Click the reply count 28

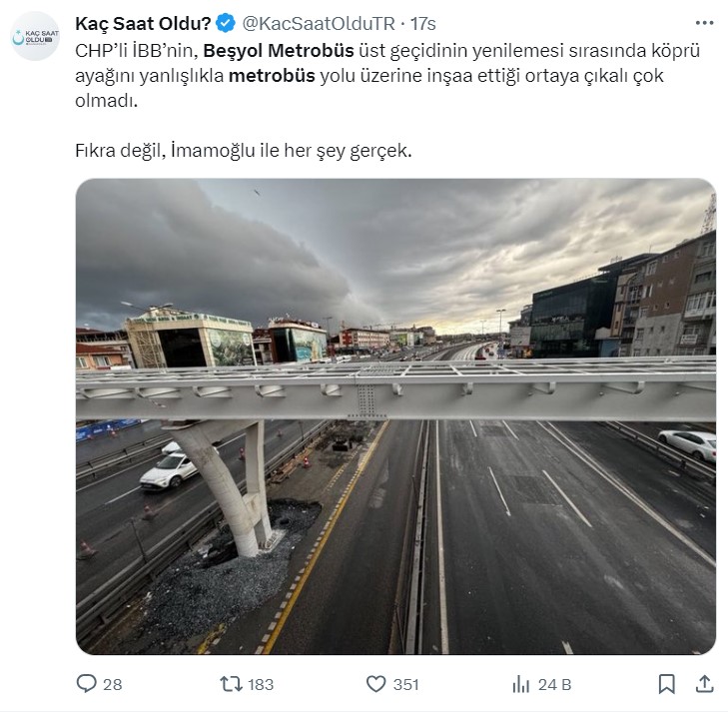point(113,685)
